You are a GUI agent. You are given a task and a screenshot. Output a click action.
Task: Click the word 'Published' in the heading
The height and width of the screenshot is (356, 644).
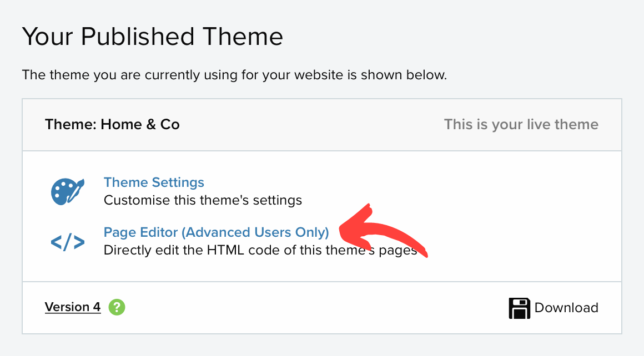pos(138,36)
